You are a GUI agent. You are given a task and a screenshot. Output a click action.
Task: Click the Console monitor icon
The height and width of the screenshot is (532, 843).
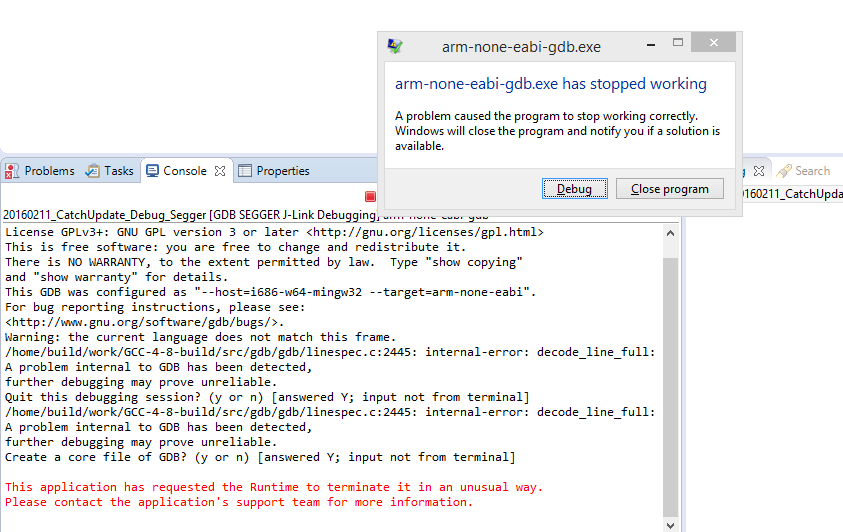pos(153,171)
